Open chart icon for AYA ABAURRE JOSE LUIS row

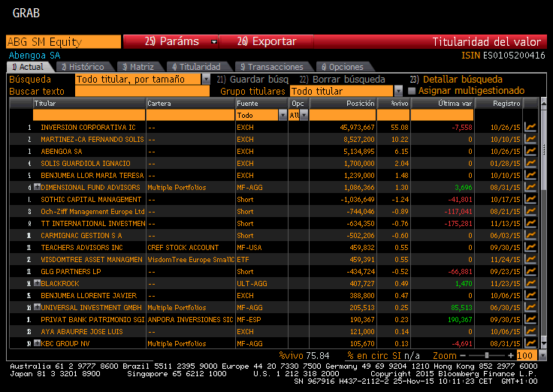pyautogui.click(x=530, y=331)
